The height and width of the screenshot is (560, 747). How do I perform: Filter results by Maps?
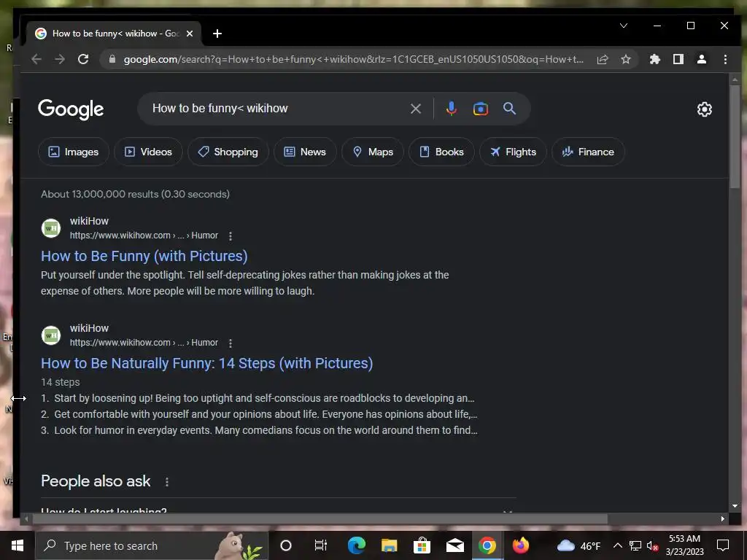373,152
